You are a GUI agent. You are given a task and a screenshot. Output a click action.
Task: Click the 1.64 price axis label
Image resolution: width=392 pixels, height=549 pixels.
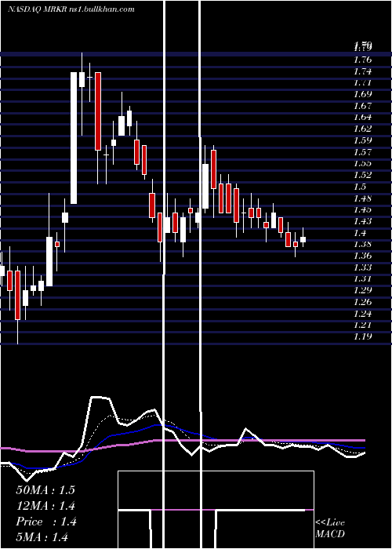[362, 118]
